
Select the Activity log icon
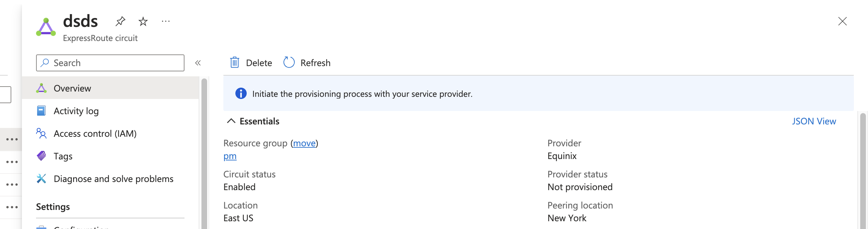click(41, 111)
